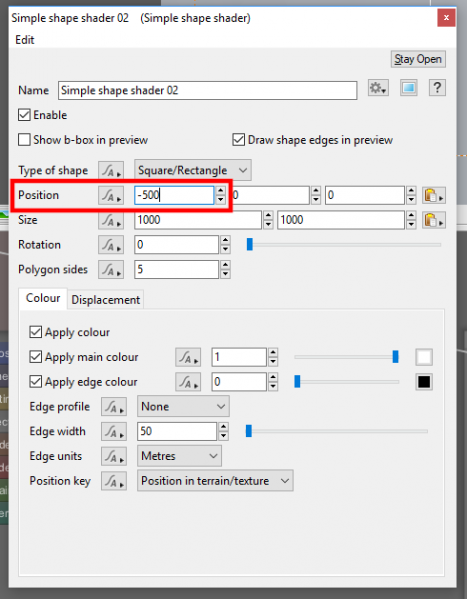
Task: Click inside the Polygon sides input field
Action: tap(176, 270)
